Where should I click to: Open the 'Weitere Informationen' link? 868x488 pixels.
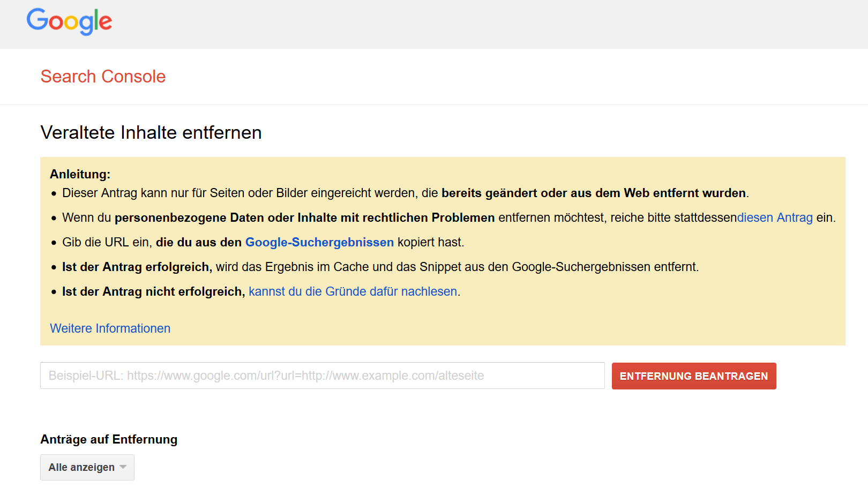(110, 328)
